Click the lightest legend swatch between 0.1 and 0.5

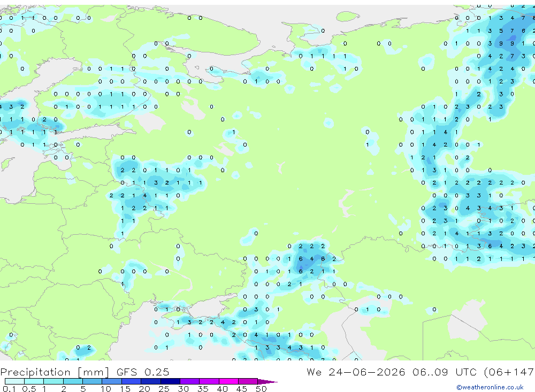pos(14,381)
